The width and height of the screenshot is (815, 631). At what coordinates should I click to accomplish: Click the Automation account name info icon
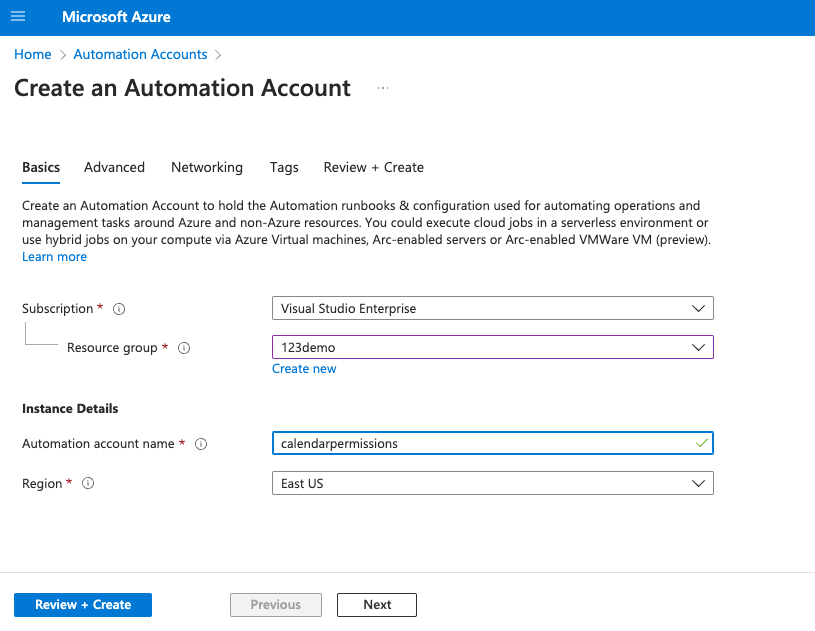[201, 444]
